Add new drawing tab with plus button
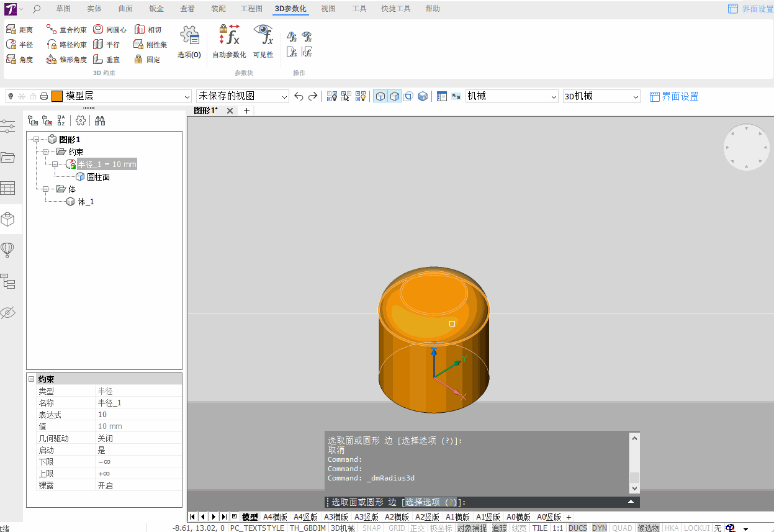The height and width of the screenshot is (532, 774). pyautogui.click(x=246, y=111)
